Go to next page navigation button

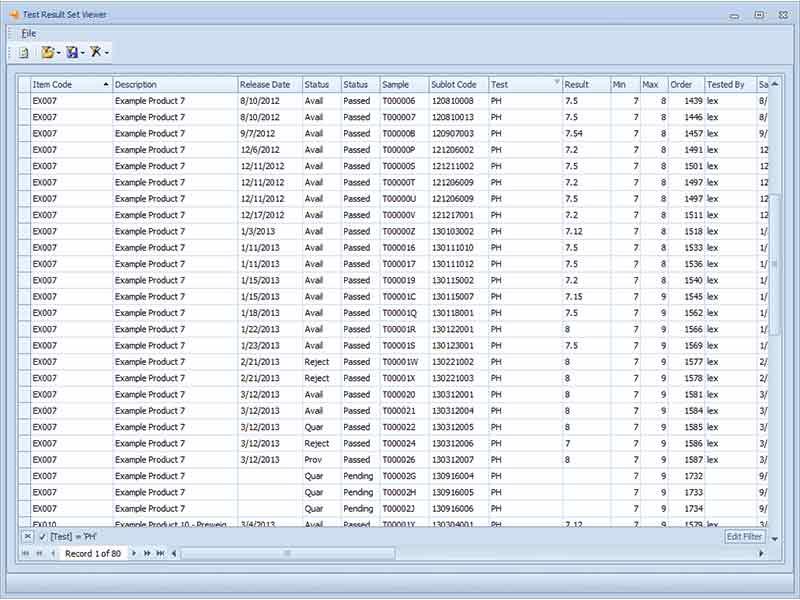coord(147,554)
